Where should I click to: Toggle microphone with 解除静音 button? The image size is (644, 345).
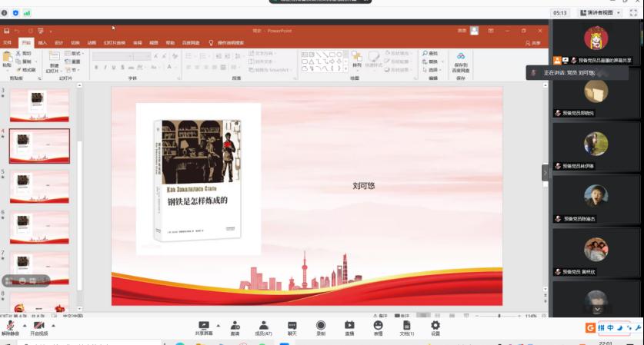point(10,327)
